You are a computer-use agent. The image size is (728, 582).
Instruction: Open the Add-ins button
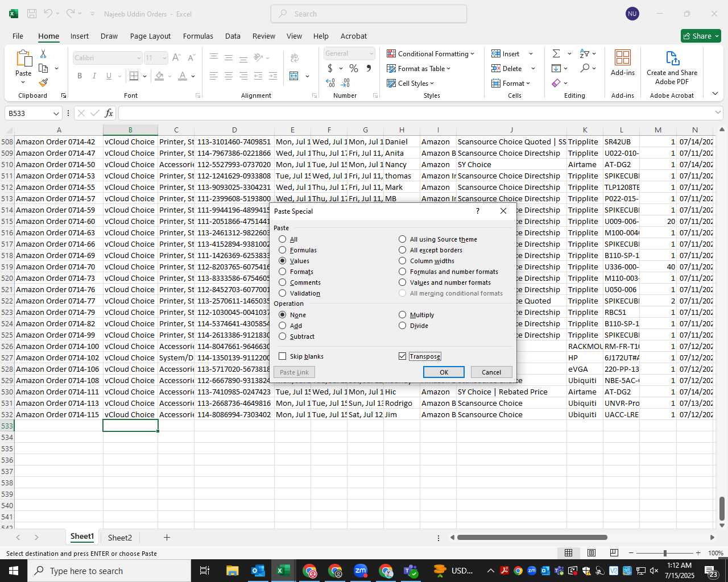coord(623,63)
